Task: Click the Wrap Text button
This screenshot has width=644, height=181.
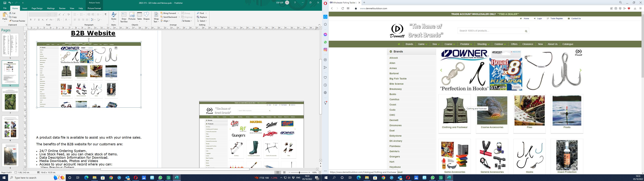Action: (x=156, y=17)
